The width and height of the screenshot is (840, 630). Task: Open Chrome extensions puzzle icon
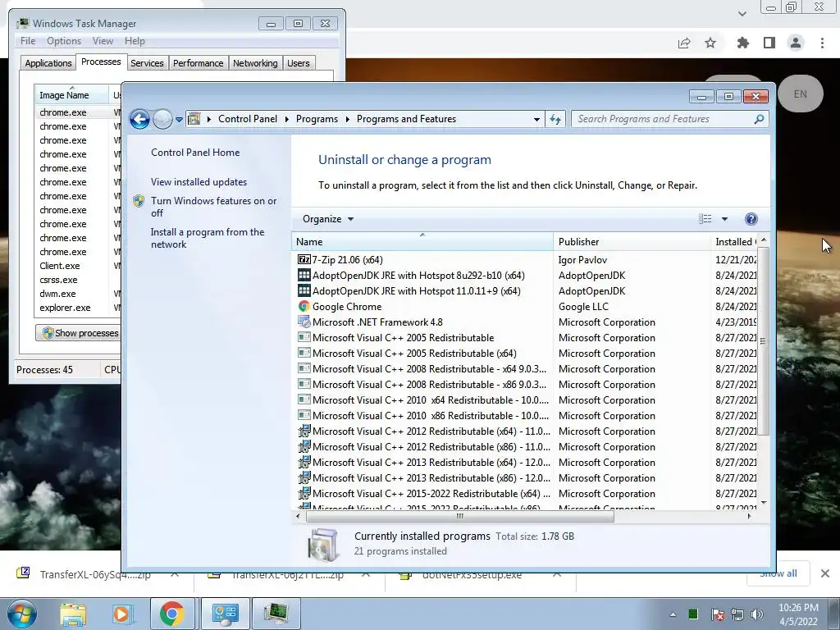[x=742, y=43]
